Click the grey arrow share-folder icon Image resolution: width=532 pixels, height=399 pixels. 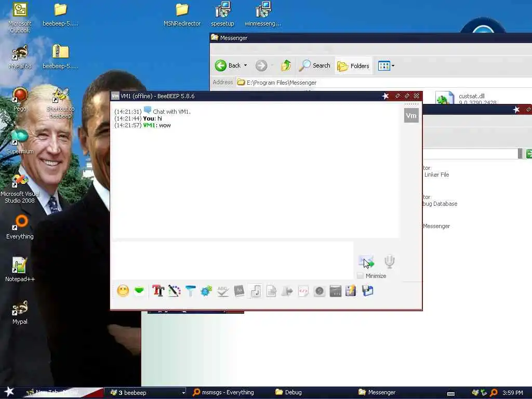287,291
